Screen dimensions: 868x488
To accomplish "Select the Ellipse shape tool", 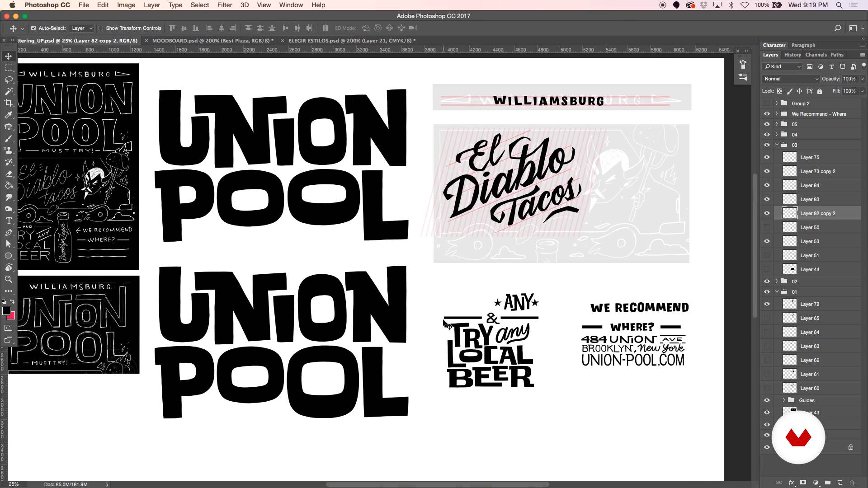I will click(9, 256).
